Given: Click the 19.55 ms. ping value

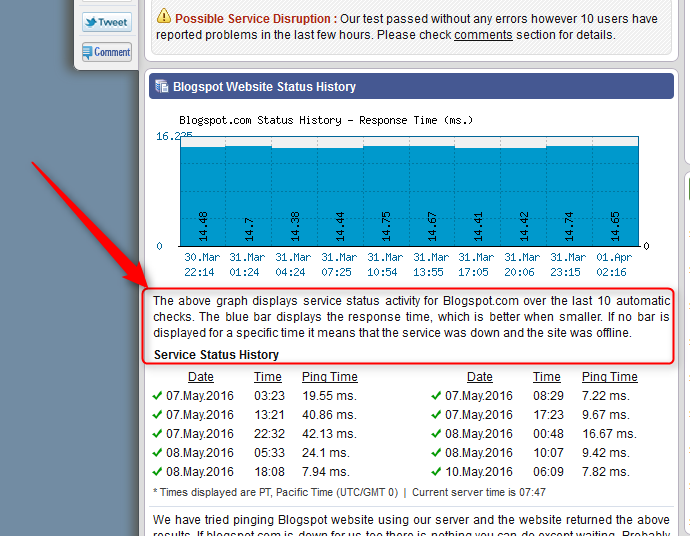Looking at the screenshot, I should [329, 396].
